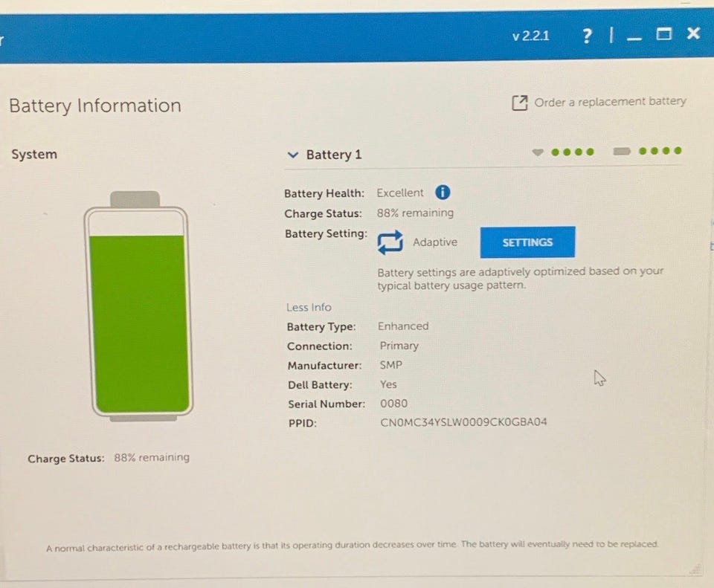Click the window resize grip corner
Image resolution: width=714 pixels, height=588 pixels.
(696, 569)
